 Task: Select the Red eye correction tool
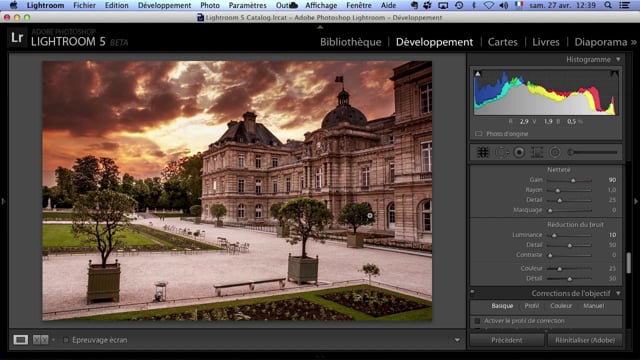(x=519, y=152)
